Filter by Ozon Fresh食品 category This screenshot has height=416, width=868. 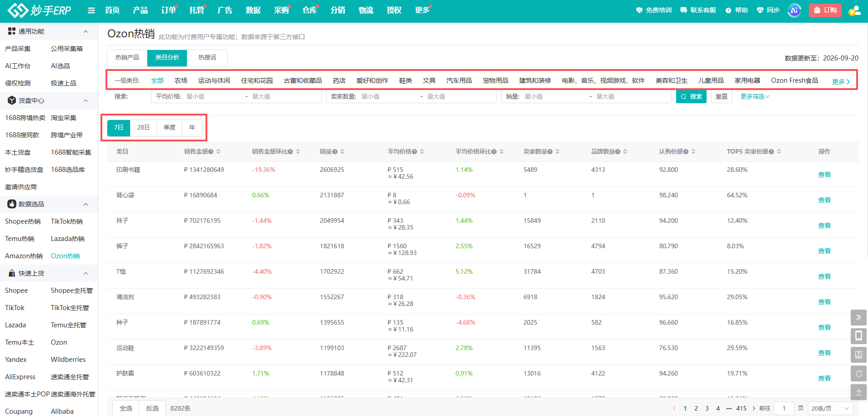pos(795,80)
